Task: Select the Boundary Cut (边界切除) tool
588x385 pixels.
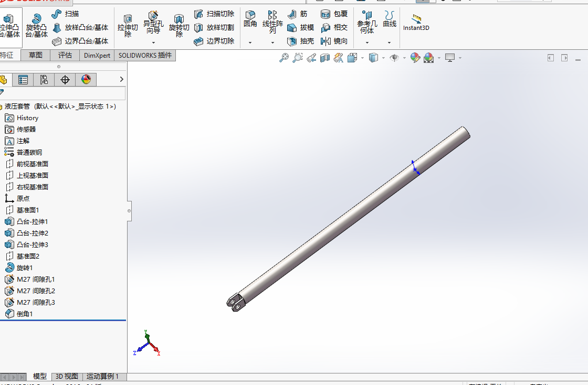Action: coord(214,41)
